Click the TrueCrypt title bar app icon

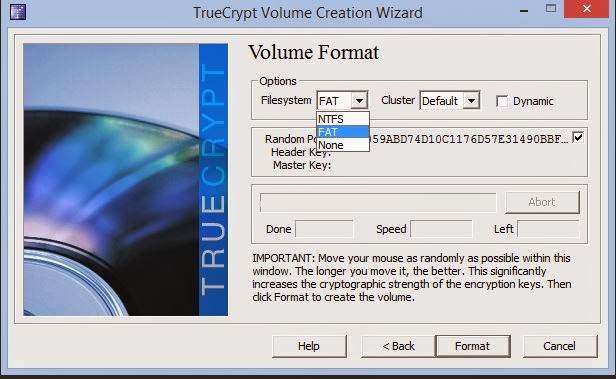coord(18,12)
